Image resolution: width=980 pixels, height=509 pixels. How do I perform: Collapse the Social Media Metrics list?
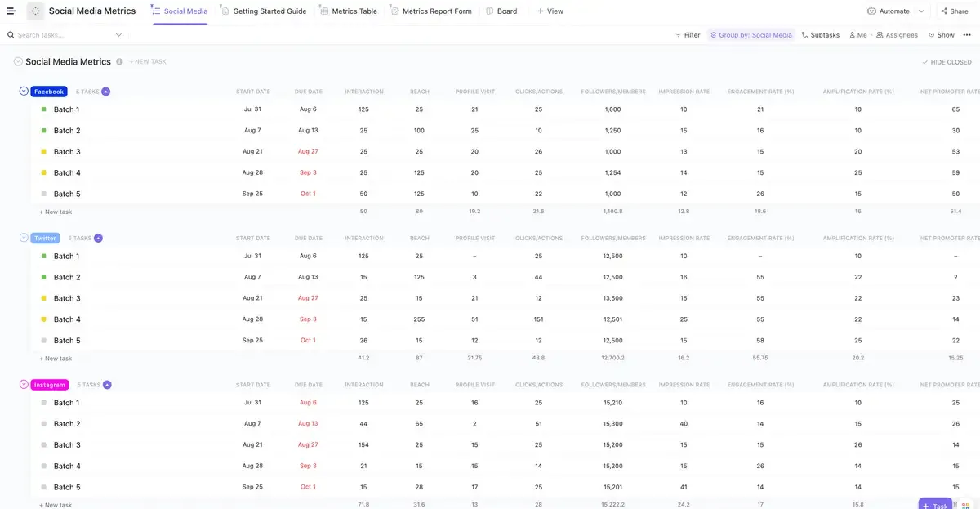(18, 62)
